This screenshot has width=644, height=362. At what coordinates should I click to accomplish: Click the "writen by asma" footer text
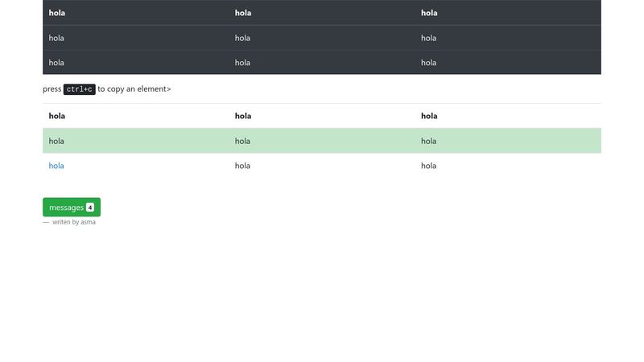74,222
